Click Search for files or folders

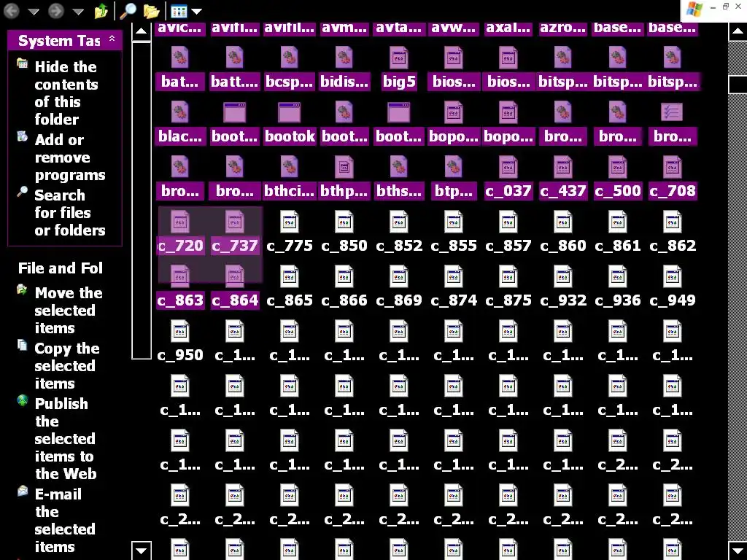tap(69, 213)
